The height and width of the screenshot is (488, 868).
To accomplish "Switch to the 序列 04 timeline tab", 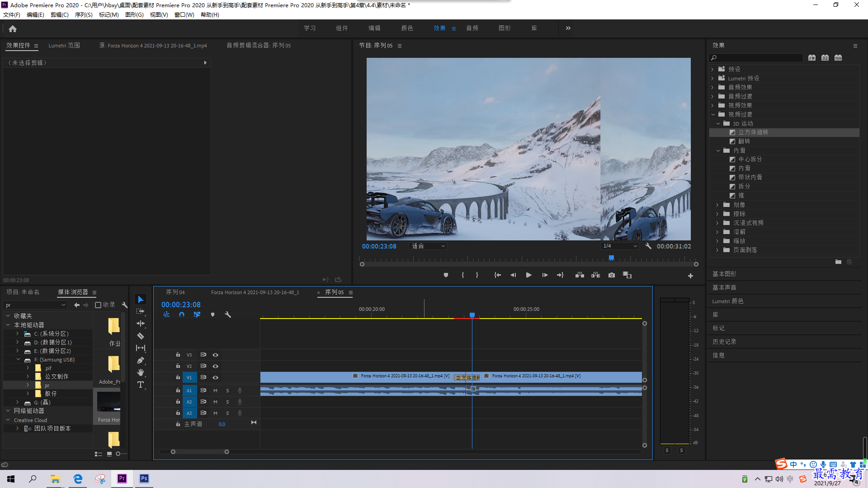I will [175, 292].
